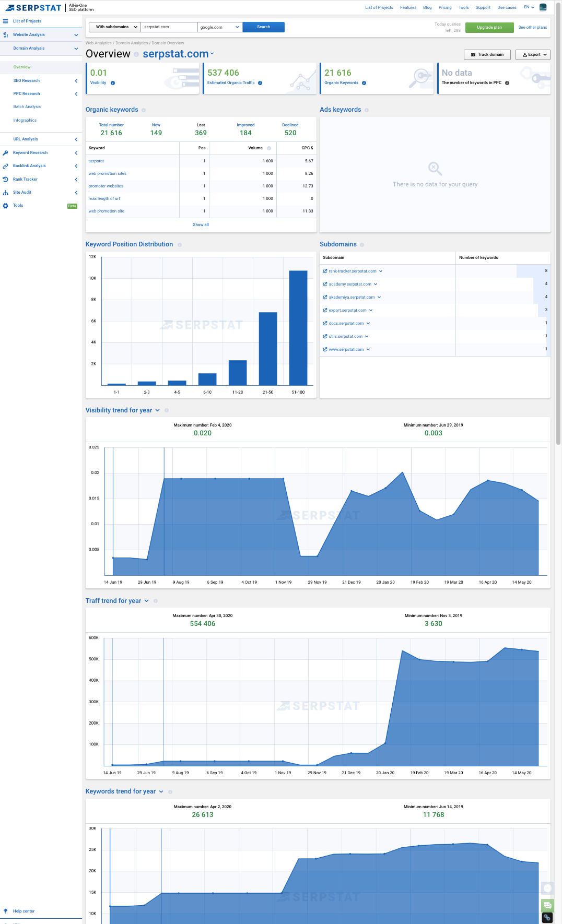
Task: Open the Keywords trend for year dropdown
Action: 161,791
